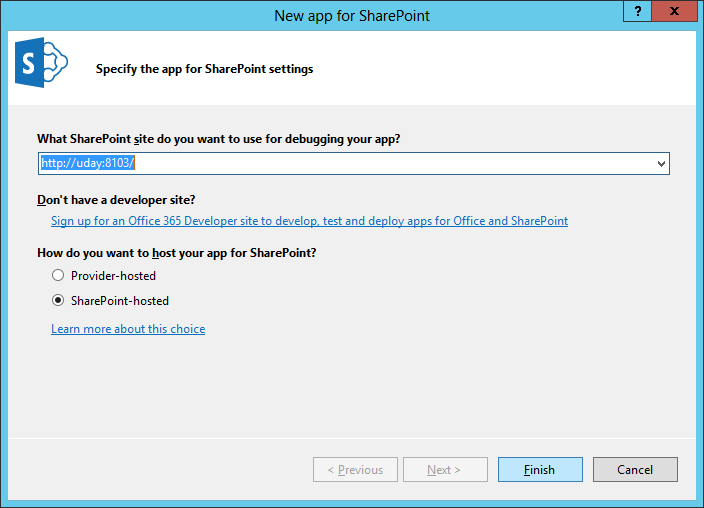Image resolution: width=704 pixels, height=508 pixels.
Task: Click the disabled Previous button
Action: coord(355,469)
